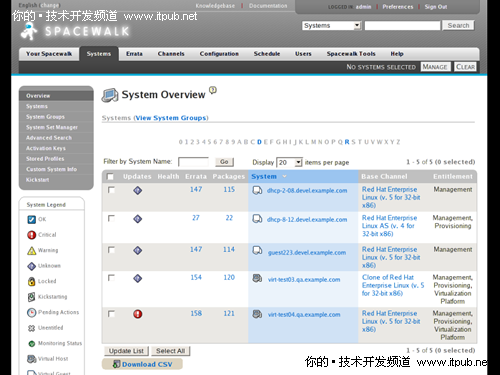Click the OK legend icon
Viewport: 500px width, 375px height.
pyautogui.click(x=31, y=219)
